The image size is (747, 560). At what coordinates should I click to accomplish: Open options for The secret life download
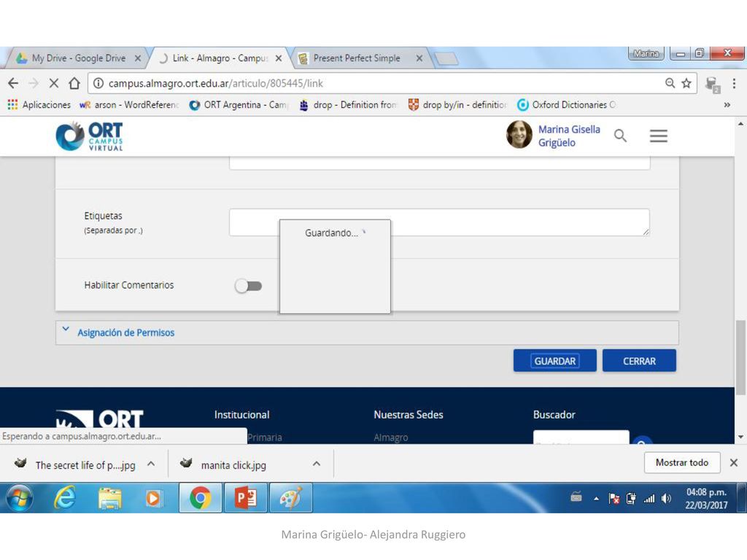pos(151,463)
